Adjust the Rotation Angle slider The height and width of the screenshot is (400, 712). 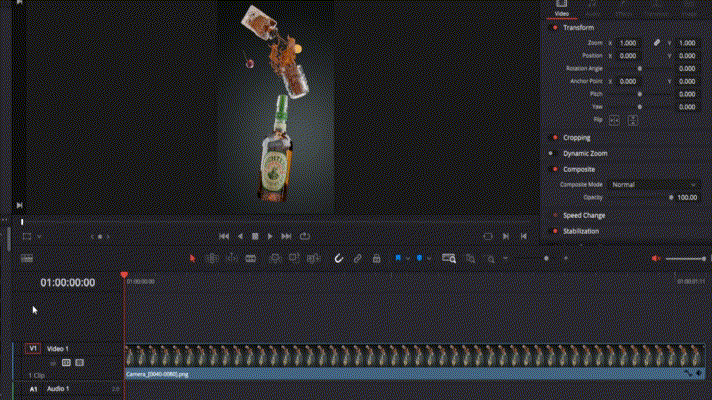[640, 69]
